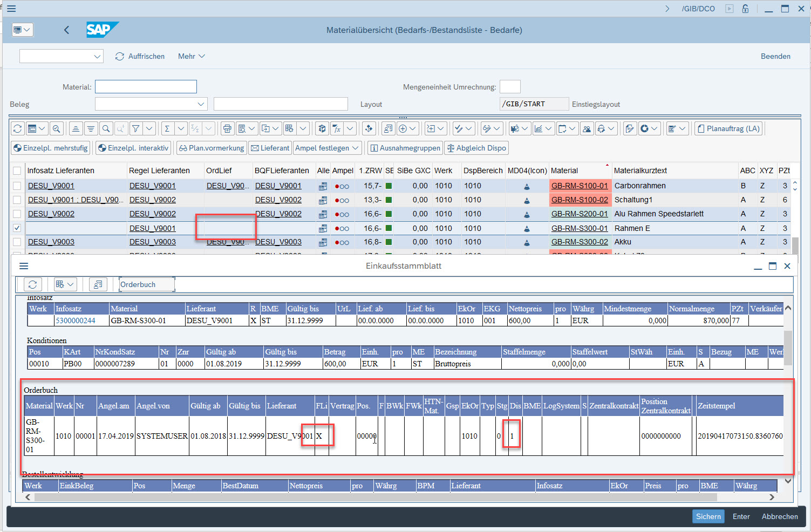Open material link GB-RM-S300-02
Image resolution: width=811 pixels, height=532 pixels.
(580, 242)
